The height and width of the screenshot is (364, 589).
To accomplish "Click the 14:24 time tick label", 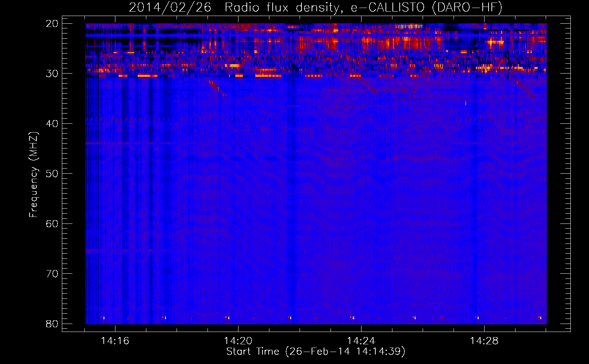I will click(x=361, y=341).
